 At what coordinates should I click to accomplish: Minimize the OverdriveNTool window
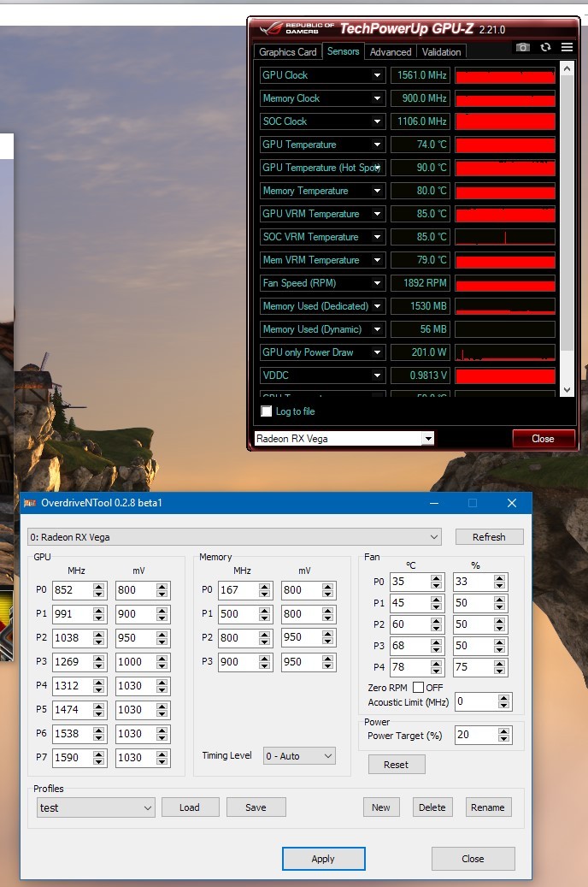click(x=434, y=503)
